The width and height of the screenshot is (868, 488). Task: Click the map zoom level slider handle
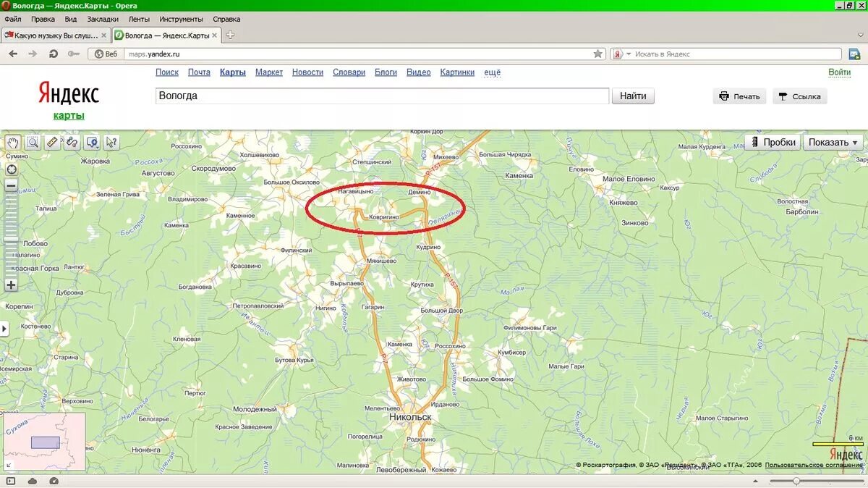pos(11,238)
